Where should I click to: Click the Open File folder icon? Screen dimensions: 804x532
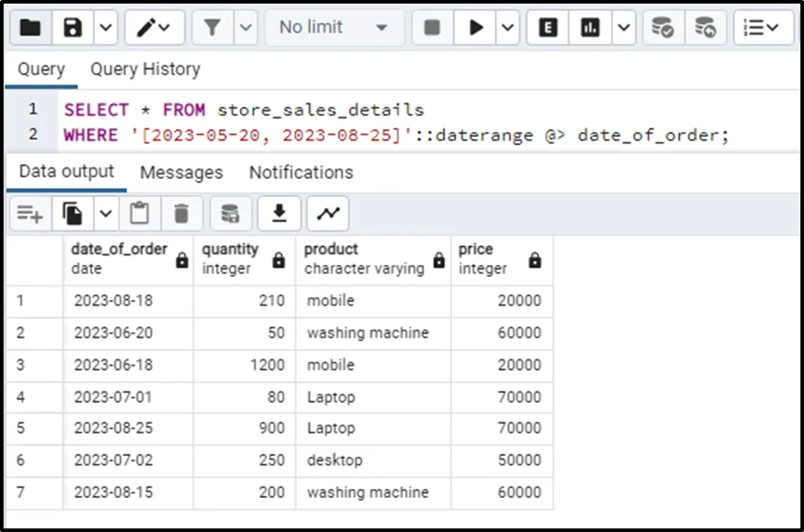click(x=30, y=28)
